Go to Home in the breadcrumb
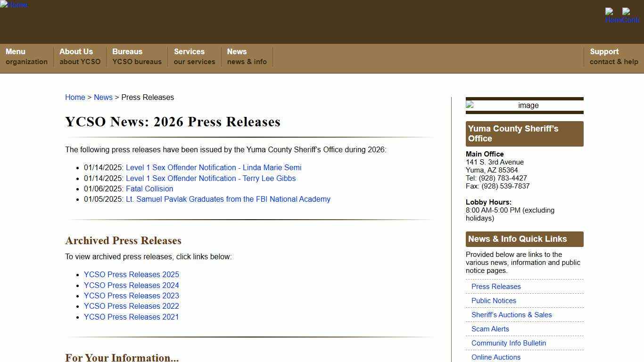 pyautogui.click(x=75, y=97)
